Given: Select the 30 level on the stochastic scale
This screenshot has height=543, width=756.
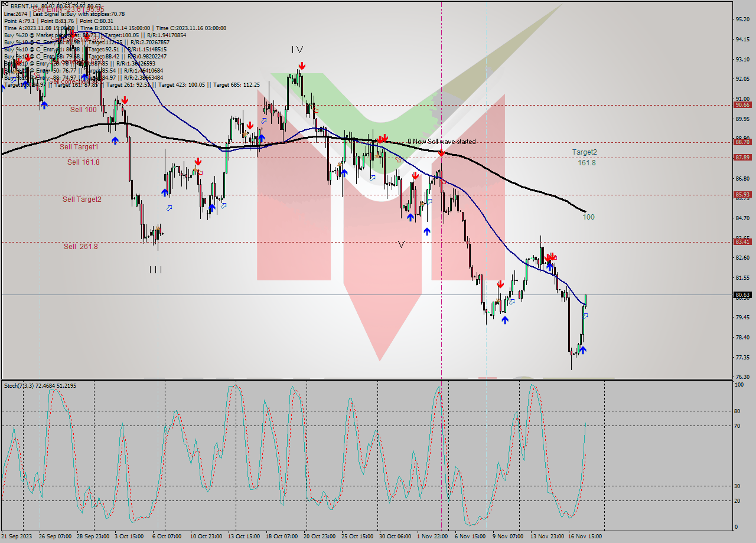Looking at the screenshot, I should pos(737,486).
